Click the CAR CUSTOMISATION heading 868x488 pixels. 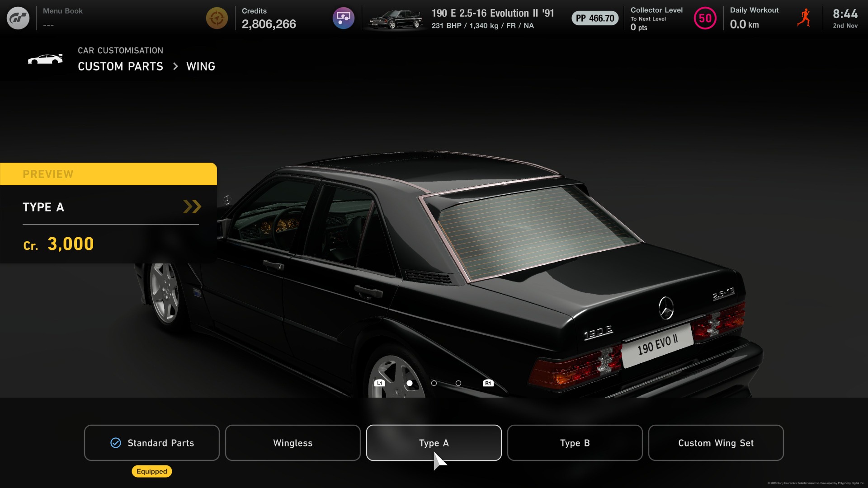pos(120,51)
